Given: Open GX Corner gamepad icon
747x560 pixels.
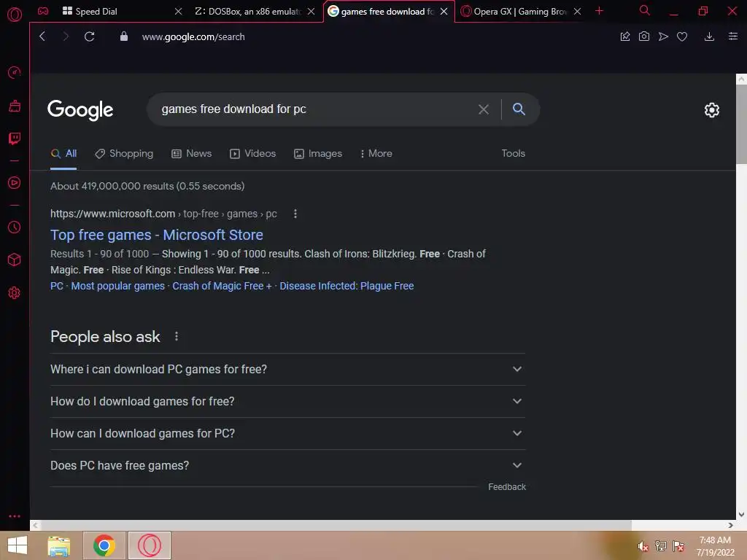Looking at the screenshot, I should [43, 11].
